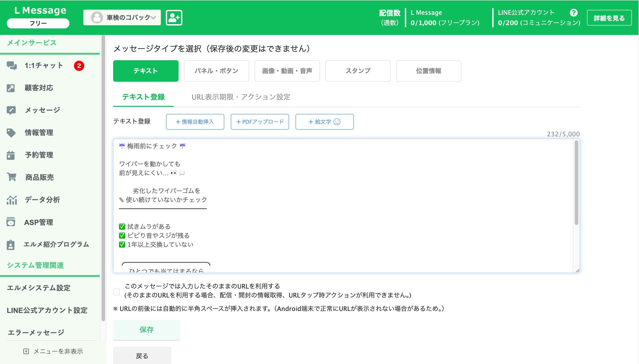Image resolution: width=639 pixels, height=364 pixels.
Task: Click the 絵文字 button
Action: (x=324, y=122)
